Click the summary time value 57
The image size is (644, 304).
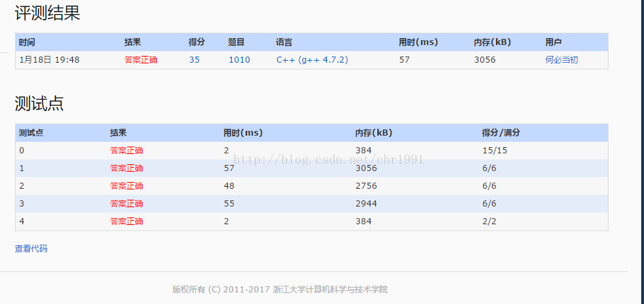point(405,60)
